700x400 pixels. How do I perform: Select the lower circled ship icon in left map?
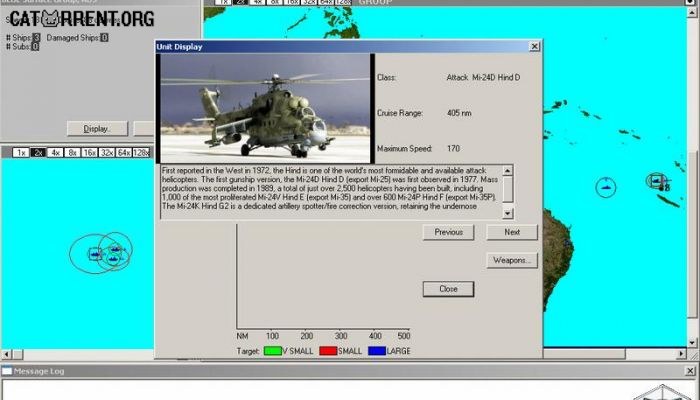coord(112,259)
